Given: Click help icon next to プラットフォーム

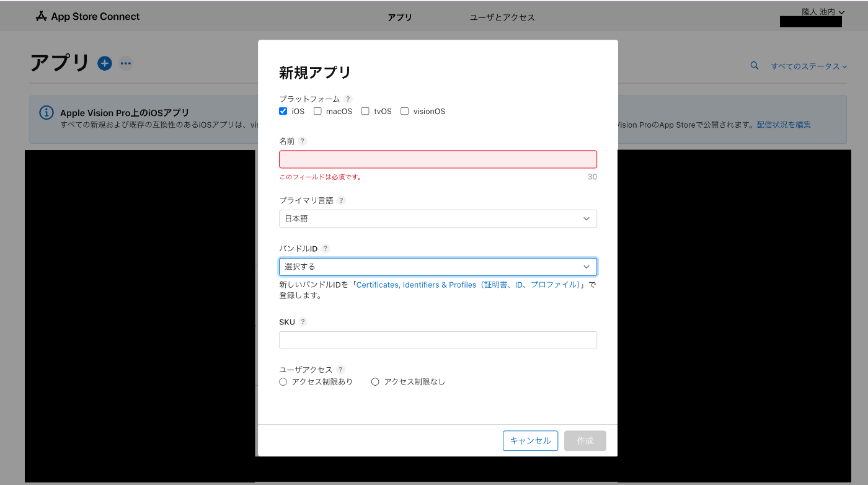Looking at the screenshot, I should 348,99.
